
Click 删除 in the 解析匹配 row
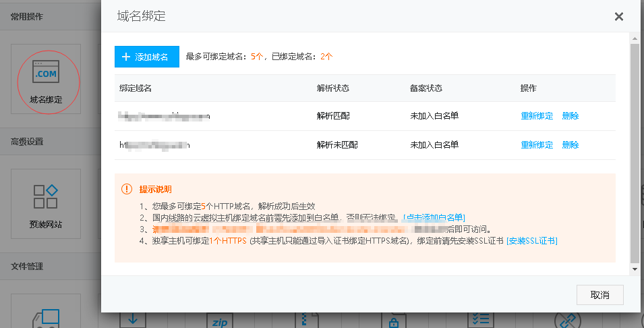pyautogui.click(x=570, y=116)
